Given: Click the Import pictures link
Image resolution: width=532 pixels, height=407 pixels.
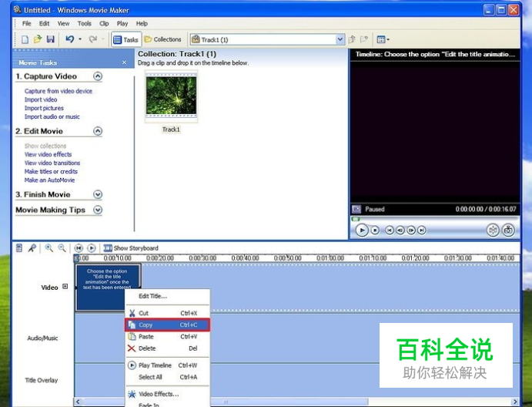Looking at the screenshot, I should pyautogui.click(x=44, y=108).
